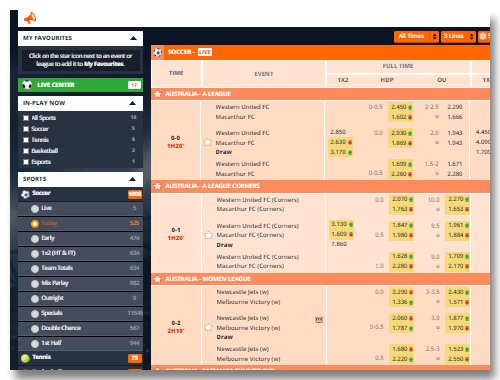Viewport: 500px width, 380px height.
Task: Select the Early soccer radio option
Action: [35, 239]
